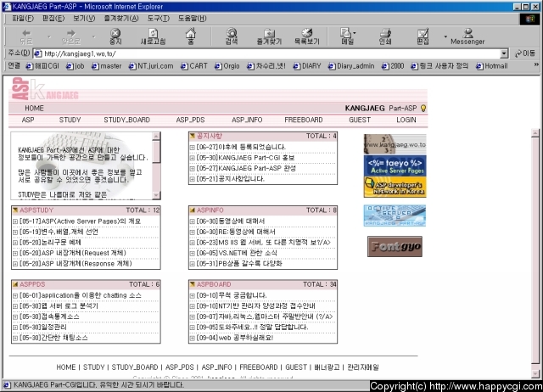Open the 편집(E) menu

tap(53, 19)
